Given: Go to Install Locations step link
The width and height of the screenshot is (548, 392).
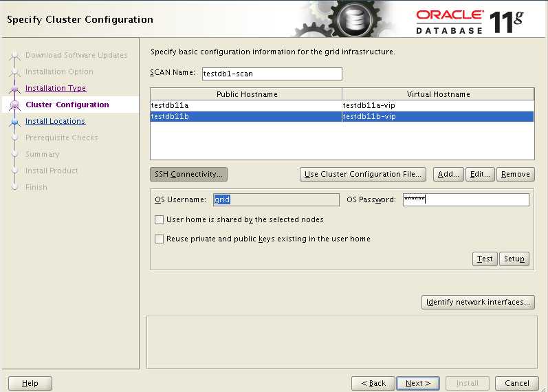Looking at the screenshot, I should [x=55, y=121].
